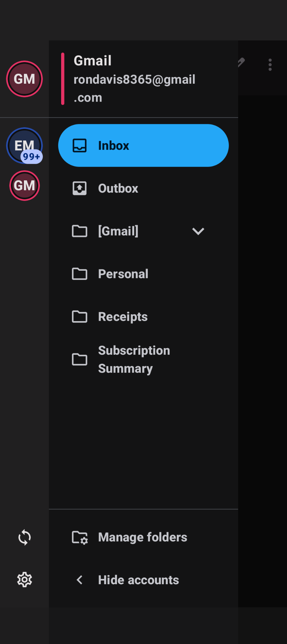The height and width of the screenshot is (644, 287).
Task: Tap Hide accounts
Action: pos(143,580)
